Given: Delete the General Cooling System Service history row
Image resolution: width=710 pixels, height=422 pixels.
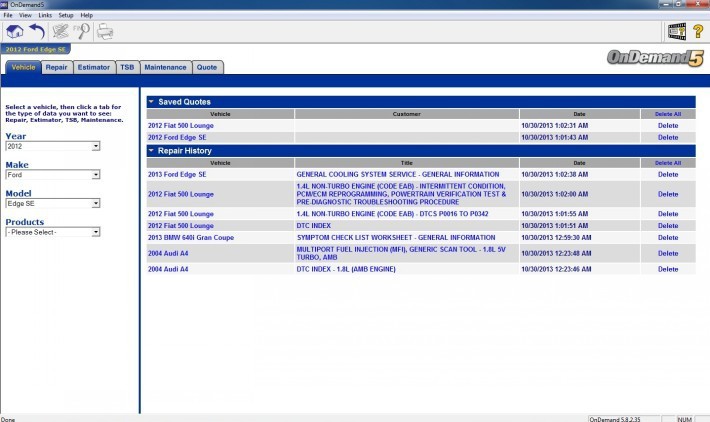Looking at the screenshot, I should [x=668, y=174].
